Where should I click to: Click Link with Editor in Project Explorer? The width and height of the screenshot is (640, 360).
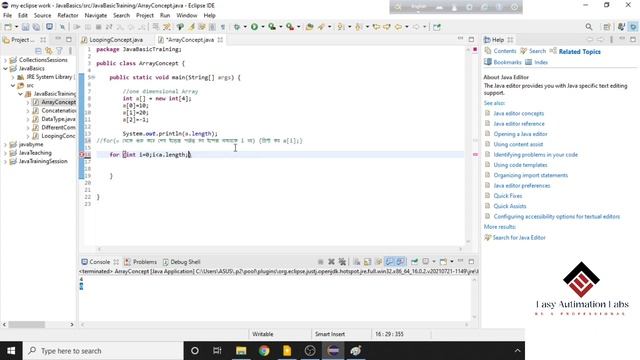click(49, 51)
